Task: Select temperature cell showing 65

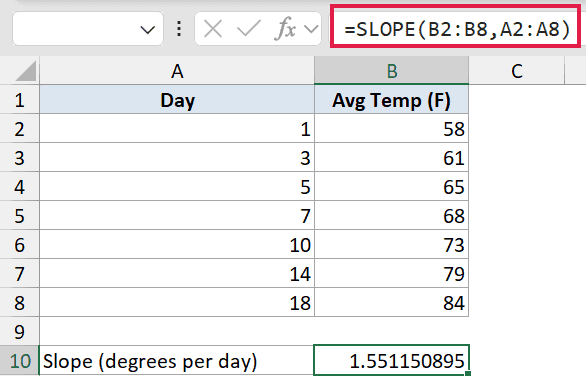Action: [x=391, y=187]
